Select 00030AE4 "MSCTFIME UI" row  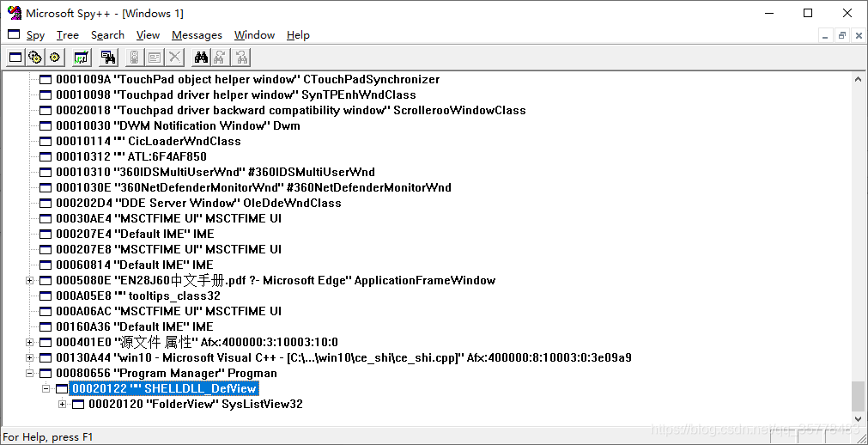pos(168,218)
